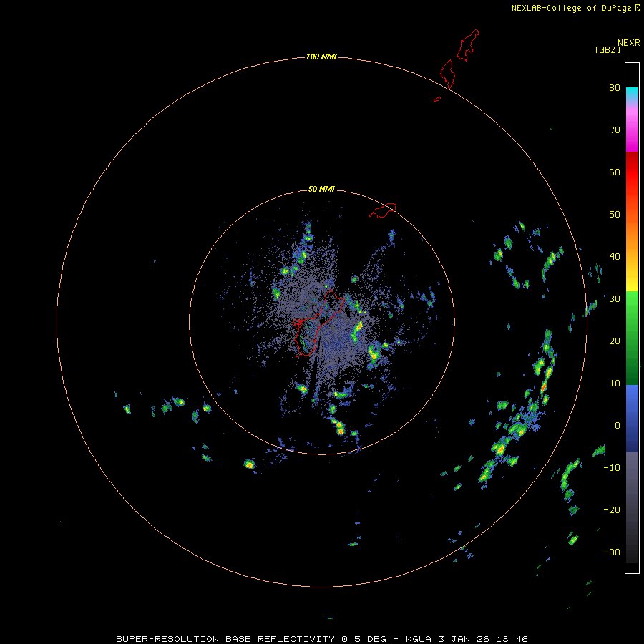The image size is (644, 644).
Task: Select the 50 value on the dBZ scale
Action: pos(615,215)
